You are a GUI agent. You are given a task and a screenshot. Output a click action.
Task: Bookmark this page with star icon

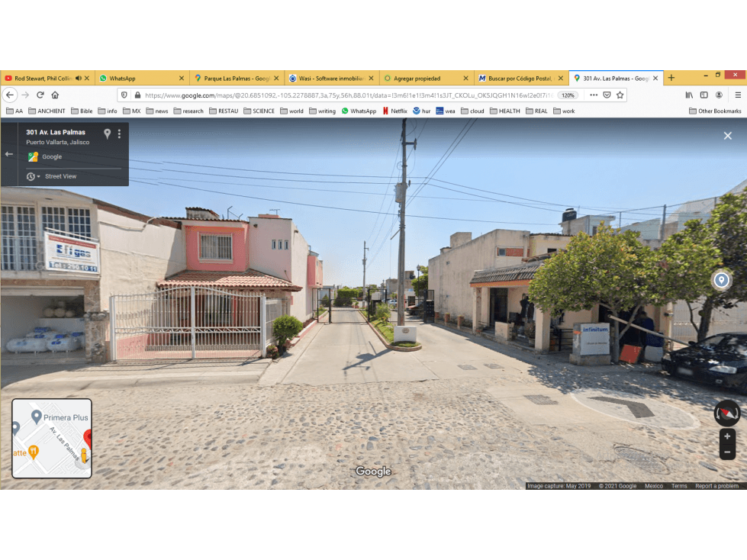click(620, 95)
